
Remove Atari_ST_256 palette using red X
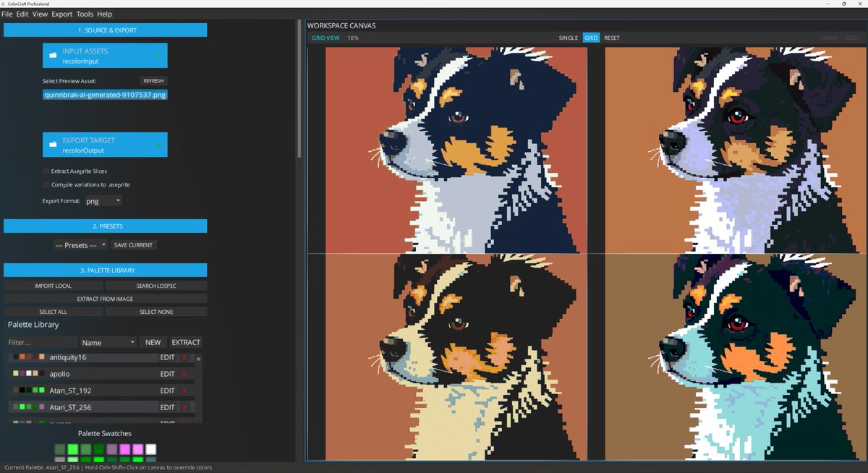click(184, 407)
